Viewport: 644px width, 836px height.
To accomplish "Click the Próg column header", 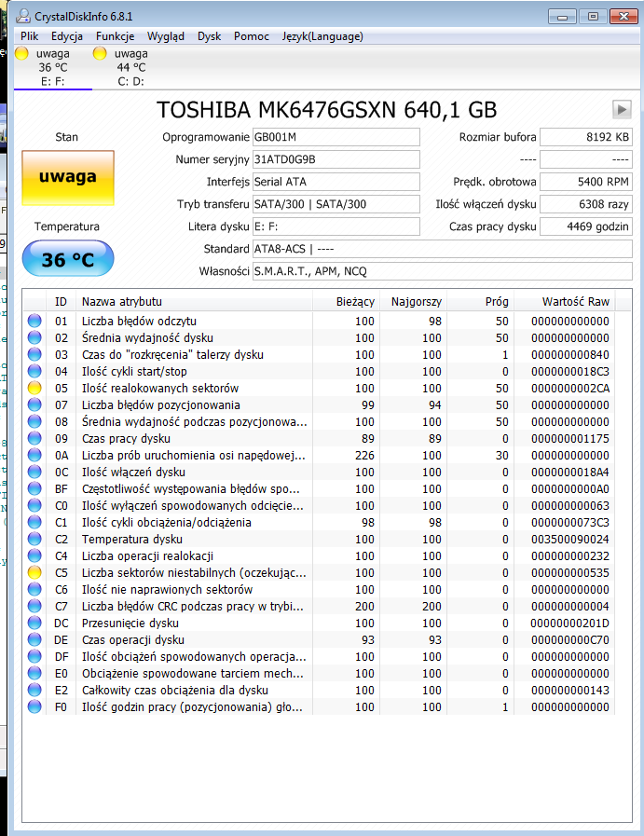I will click(x=480, y=302).
